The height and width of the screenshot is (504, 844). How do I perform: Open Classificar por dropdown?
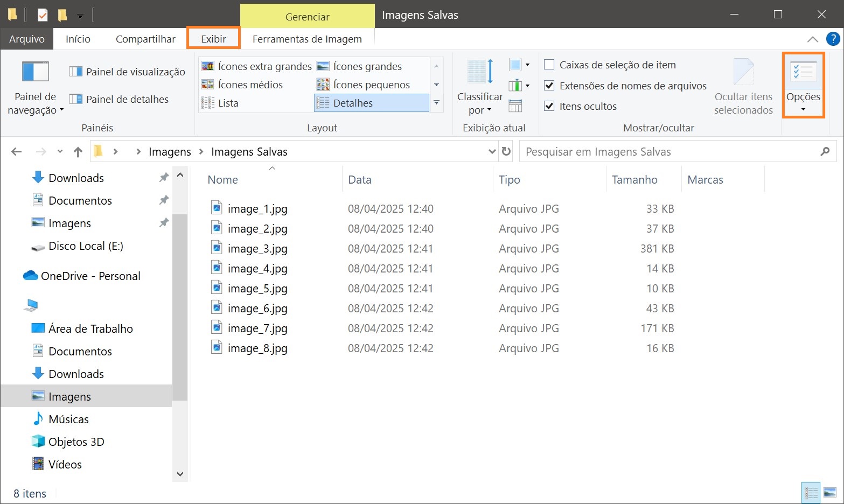[480, 88]
